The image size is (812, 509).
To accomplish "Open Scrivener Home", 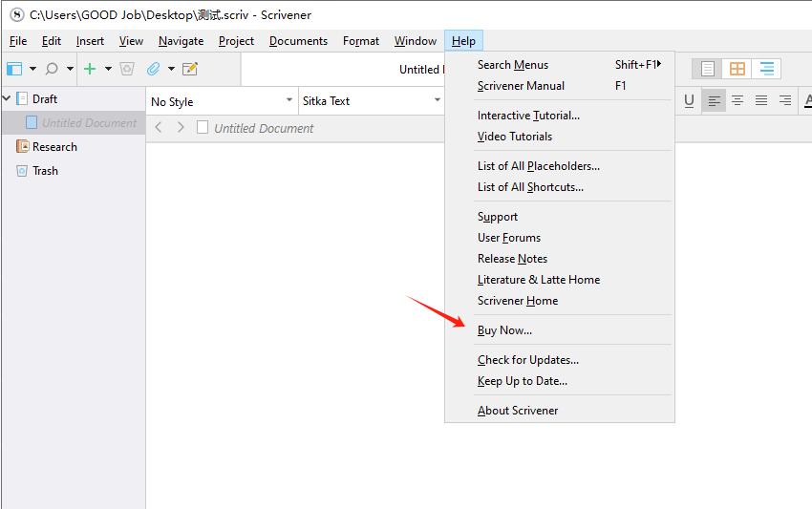I will click(x=559, y=301).
